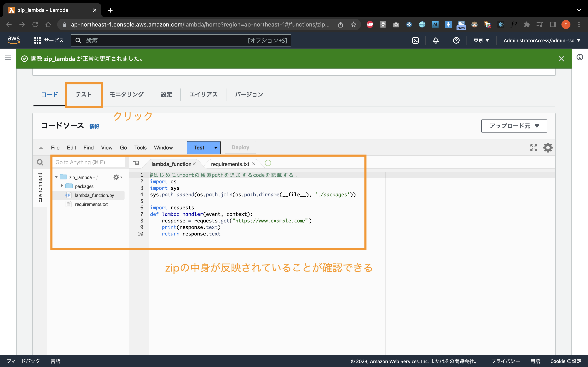
Task: Dismiss the green success notification
Action: tap(561, 59)
